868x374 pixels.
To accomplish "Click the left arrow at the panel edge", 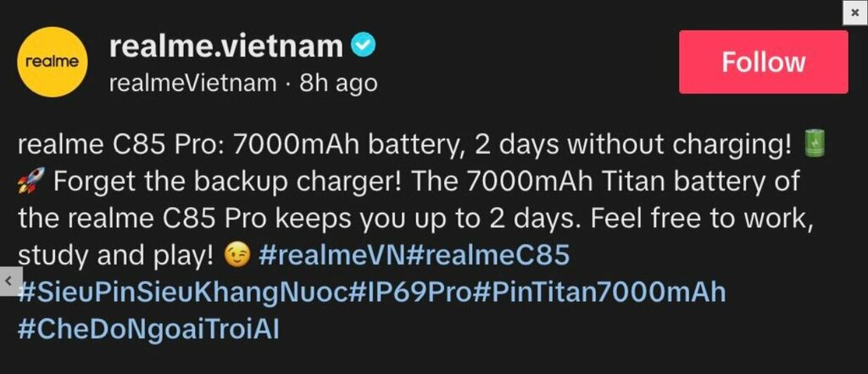I will (8, 278).
